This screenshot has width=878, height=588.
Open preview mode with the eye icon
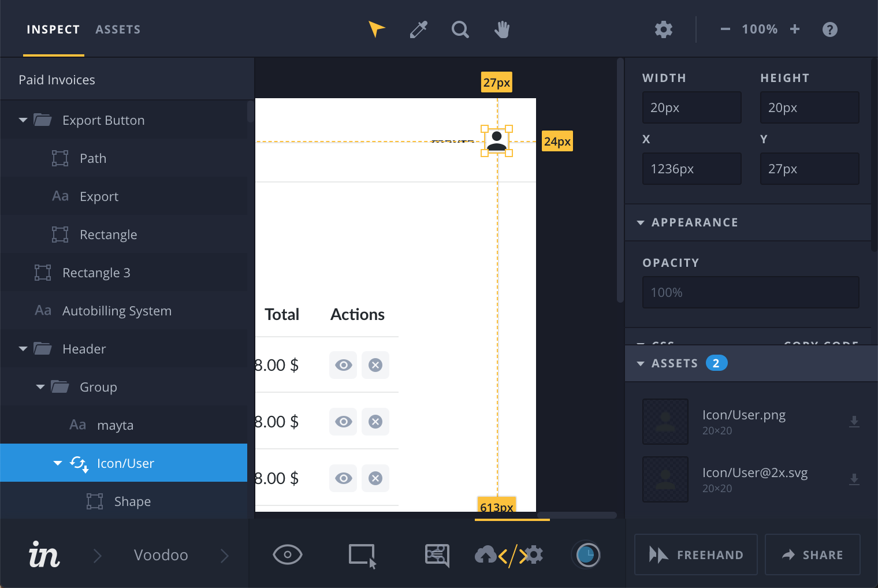(287, 554)
